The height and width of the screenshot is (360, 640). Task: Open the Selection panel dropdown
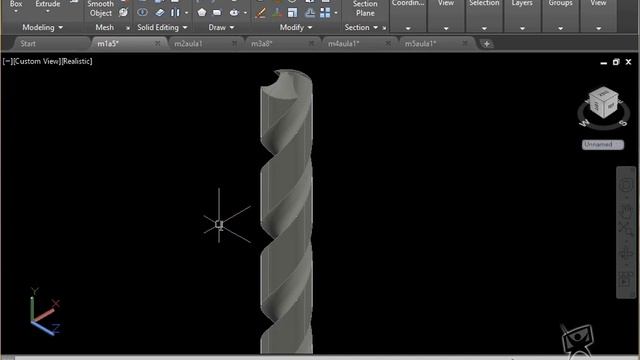coord(484,28)
